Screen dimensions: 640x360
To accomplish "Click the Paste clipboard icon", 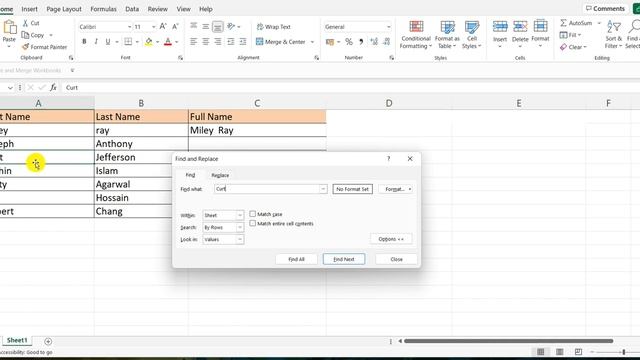I will [x=9, y=28].
